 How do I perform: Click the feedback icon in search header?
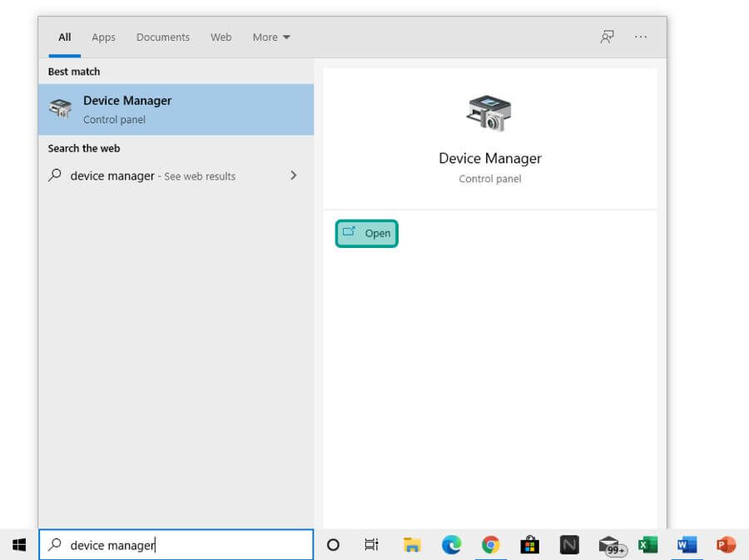608,37
